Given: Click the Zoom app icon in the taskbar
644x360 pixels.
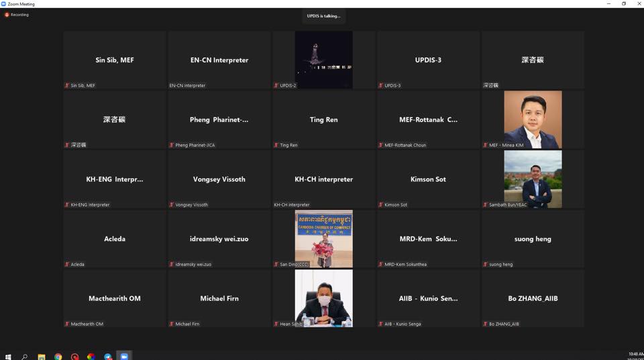Looking at the screenshot, I should click(124, 356).
